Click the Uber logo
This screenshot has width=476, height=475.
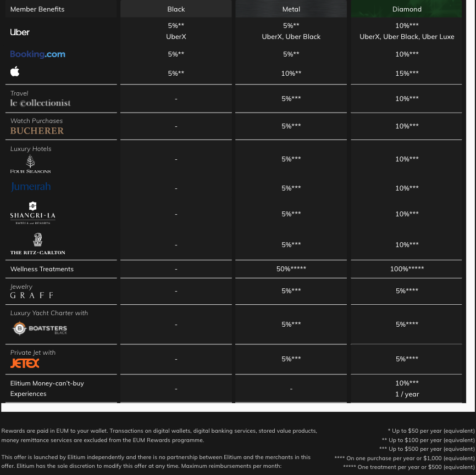[x=20, y=32]
